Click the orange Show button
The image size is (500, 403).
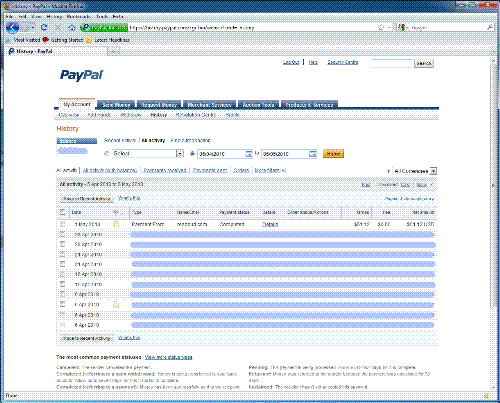click(333, 154)
